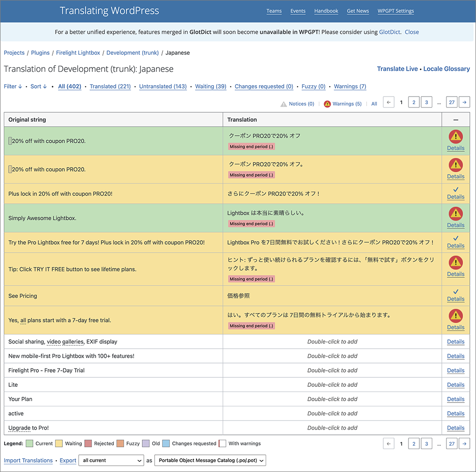476x472 pixels.
Task: Click 'New mobile-first Pro Lightbox' original string
Action: (x=71, y=356)
